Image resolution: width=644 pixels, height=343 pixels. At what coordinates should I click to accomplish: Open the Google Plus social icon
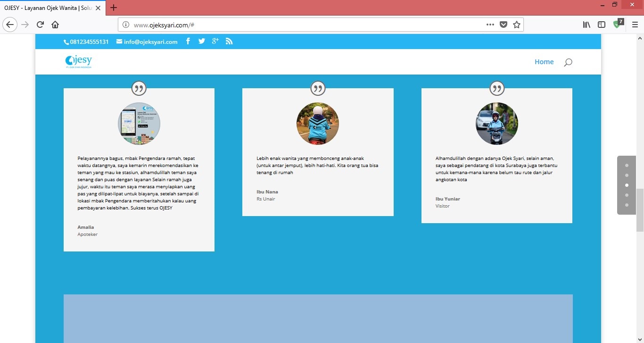[215, 42]
